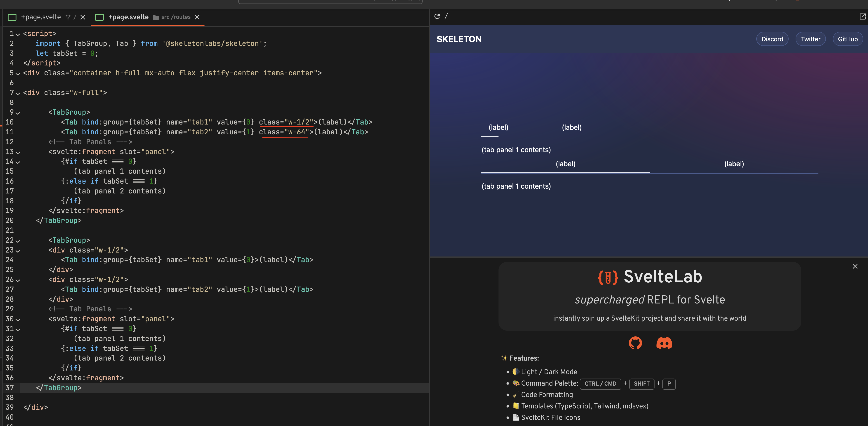The width and height of the screenshot is (868, 426).
Task: Select the right (label) tab in the lower tab group
Action: click(x=734, y=164)
